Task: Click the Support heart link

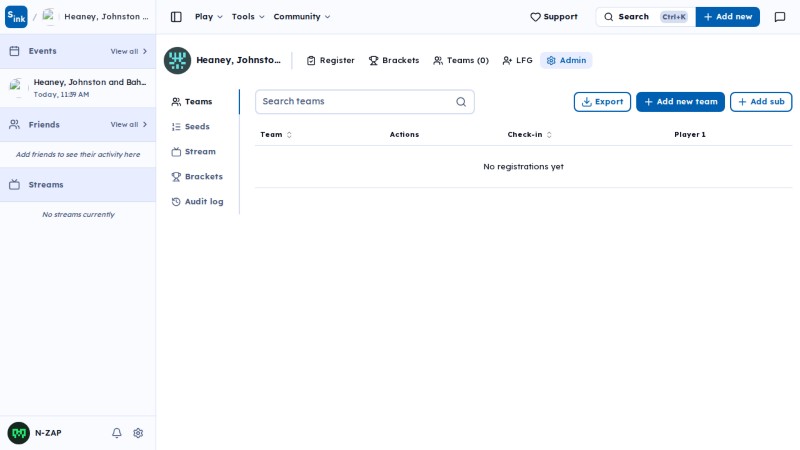Action: (x=554, y=17)
